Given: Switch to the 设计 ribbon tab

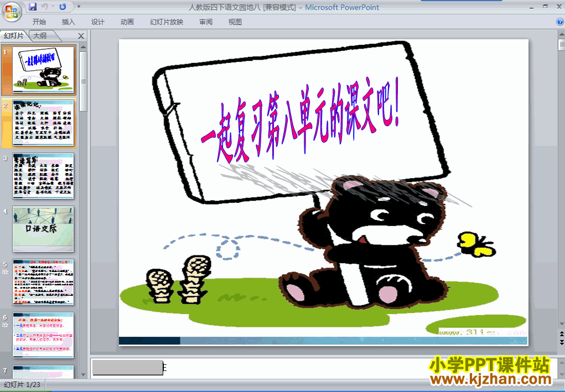Looking at the screenshot, I should [97, 22].
